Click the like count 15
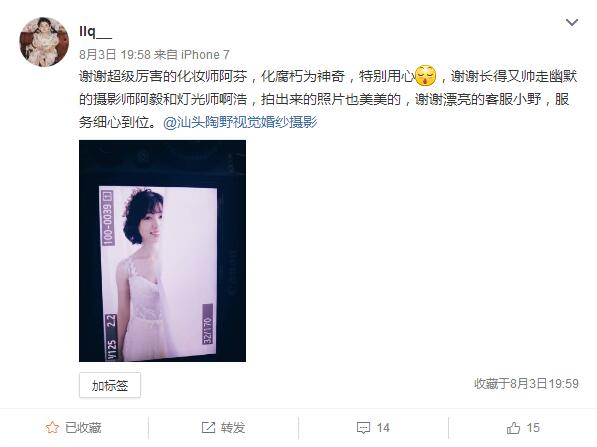This screenshot has width=597, height=447. pyautogui.click(x=533, y=428)
